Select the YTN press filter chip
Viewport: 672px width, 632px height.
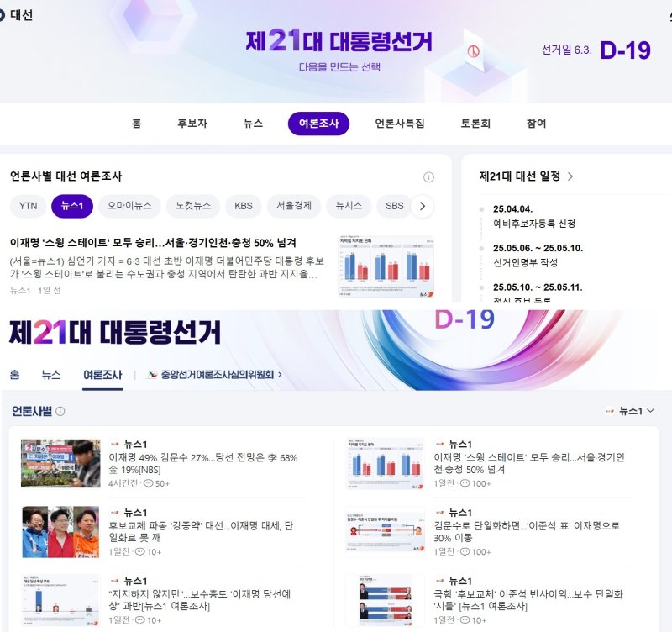[29, 206]
